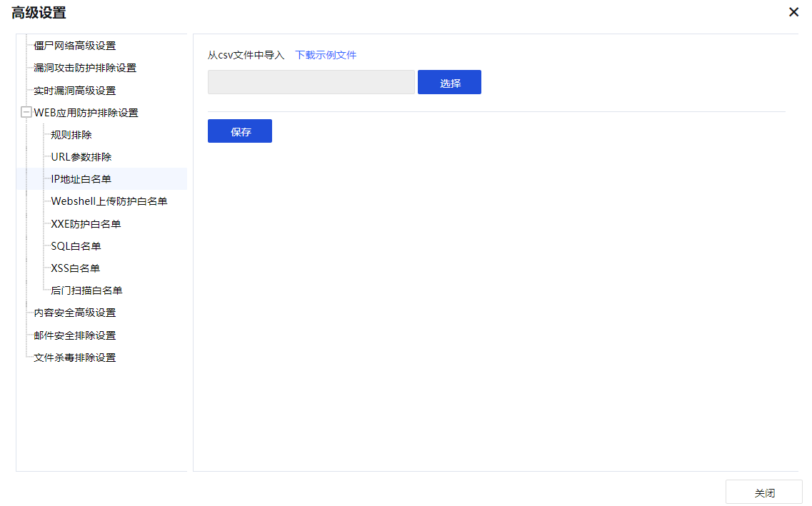The height and width of the screenshot is (506, 812).
Task: Select 文件杀毒排除设置 item
Action: (x=74, y=358)
